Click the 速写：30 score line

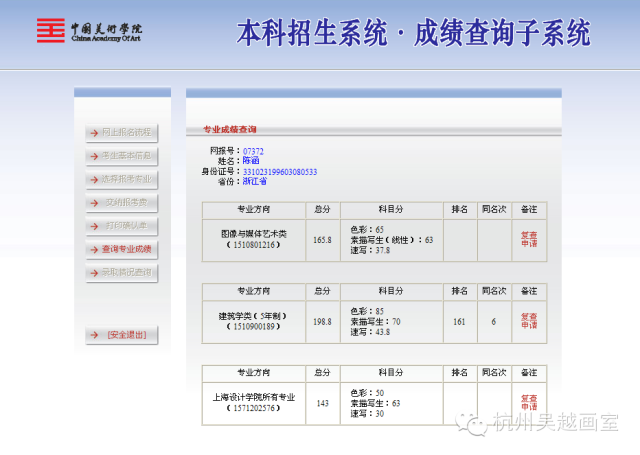[x=367, y=413]
